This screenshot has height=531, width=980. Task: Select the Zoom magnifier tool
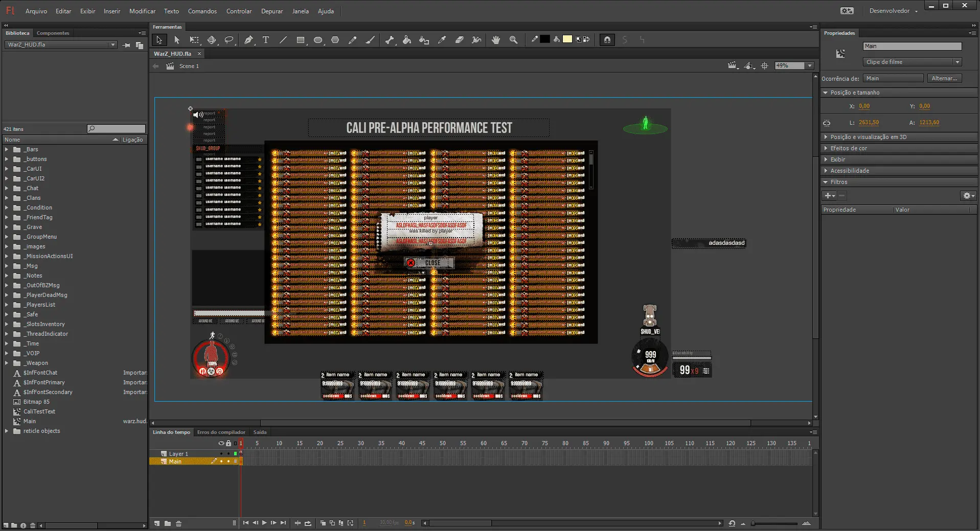tap(514, 40)
